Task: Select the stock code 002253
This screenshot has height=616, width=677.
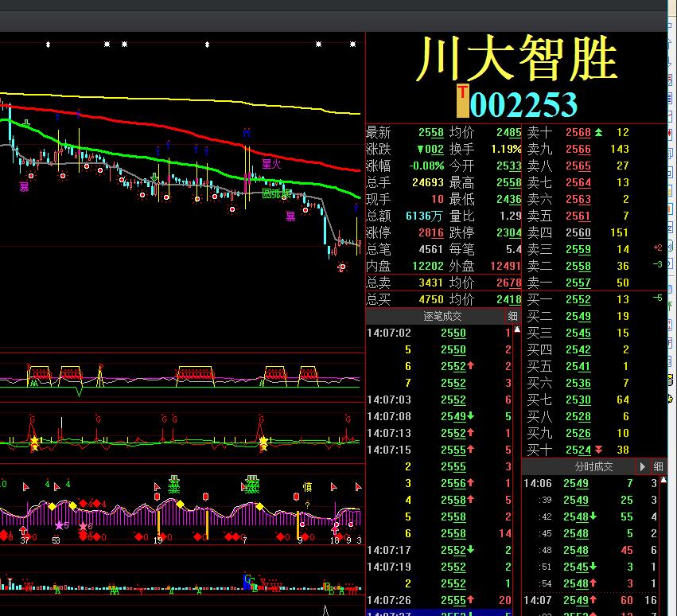Action: 523,104
